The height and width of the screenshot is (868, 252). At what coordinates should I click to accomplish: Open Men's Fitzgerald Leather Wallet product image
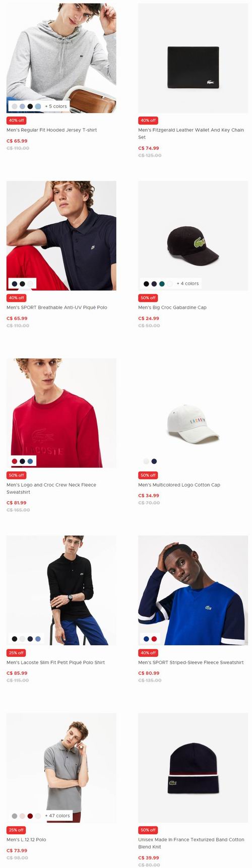tap(193, 58)
